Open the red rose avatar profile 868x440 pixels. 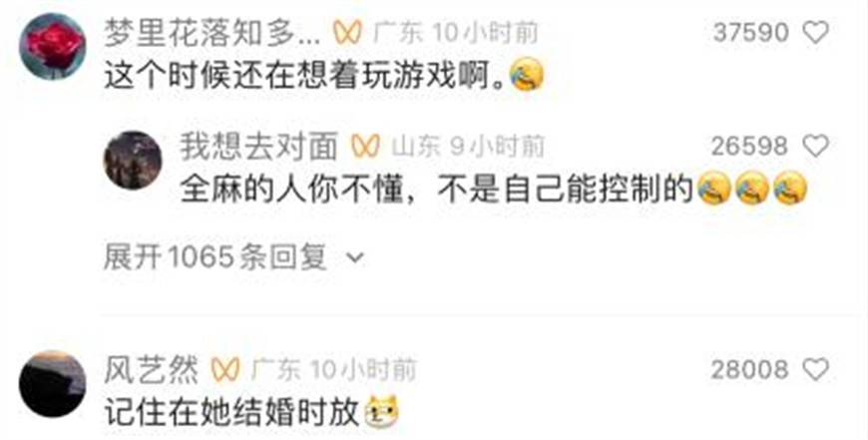pyautogui.click(x=52, y=47)
